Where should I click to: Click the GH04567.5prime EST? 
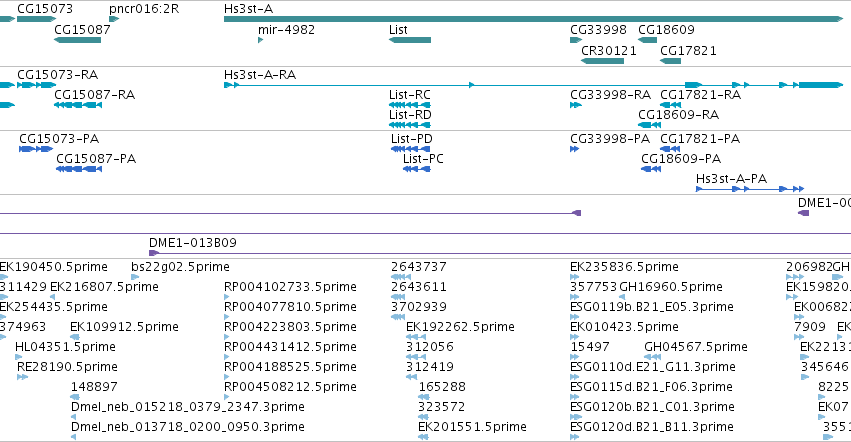coord(652,357)
